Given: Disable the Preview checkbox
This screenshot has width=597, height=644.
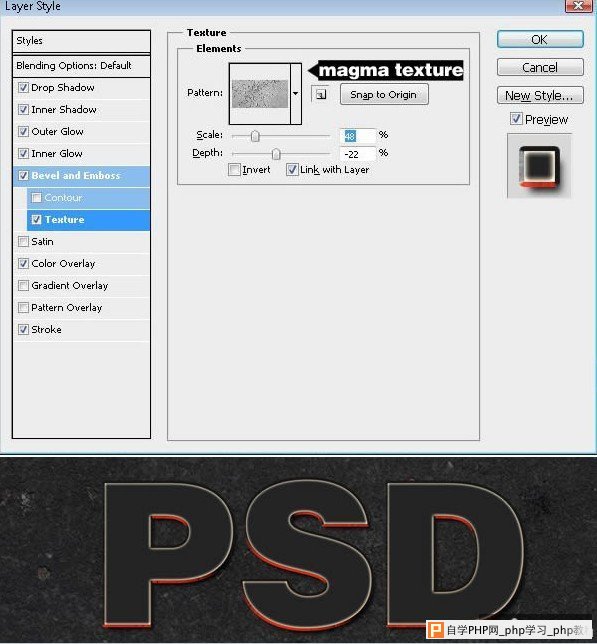Looking at the screenshot, I should click(516, 119).
